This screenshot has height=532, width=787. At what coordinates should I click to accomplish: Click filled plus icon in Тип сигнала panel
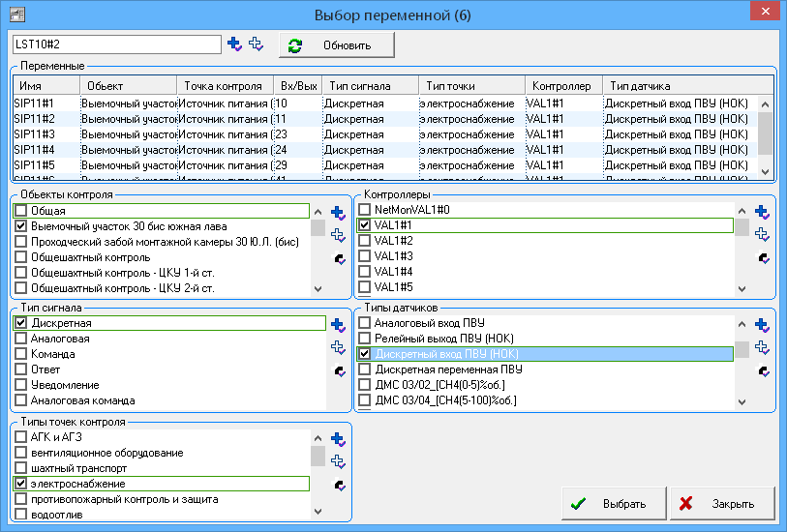(338, 325)
